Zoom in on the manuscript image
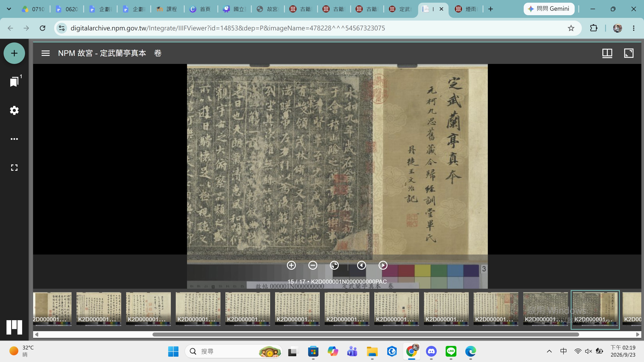This screenshot has height=362, width=644. pyautogui.click(x=291, y=265)
